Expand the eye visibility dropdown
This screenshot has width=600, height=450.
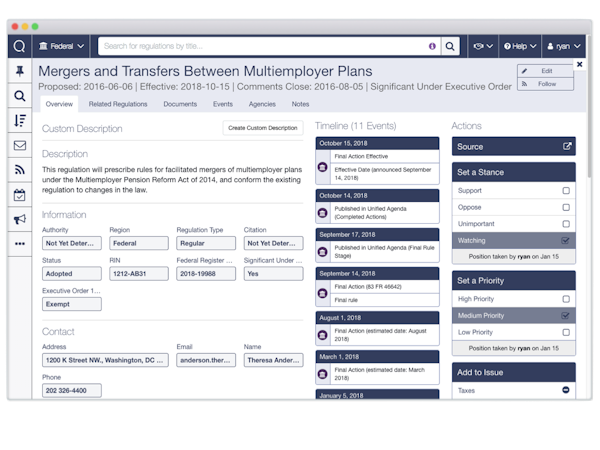click(x=483, y=46)
